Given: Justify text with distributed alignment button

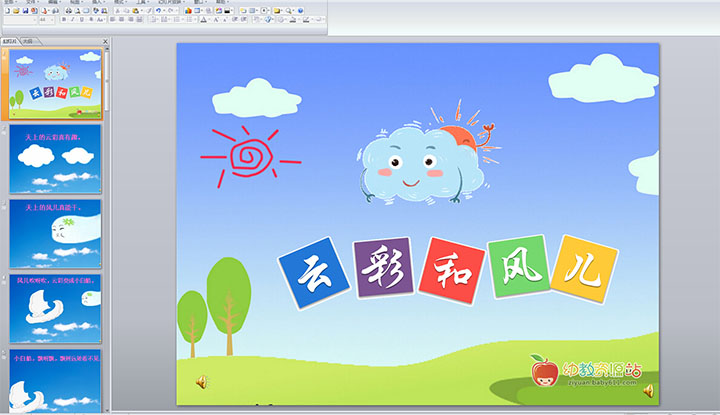Looking at the screenshot, I should coord(139,20).
